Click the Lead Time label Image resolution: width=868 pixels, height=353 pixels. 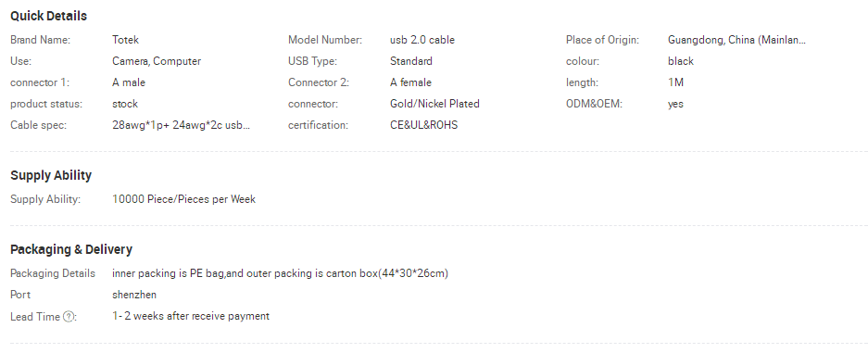pos(35,317)
